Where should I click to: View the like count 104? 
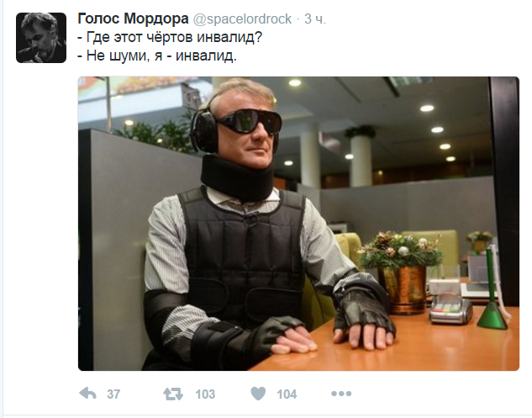287,394
